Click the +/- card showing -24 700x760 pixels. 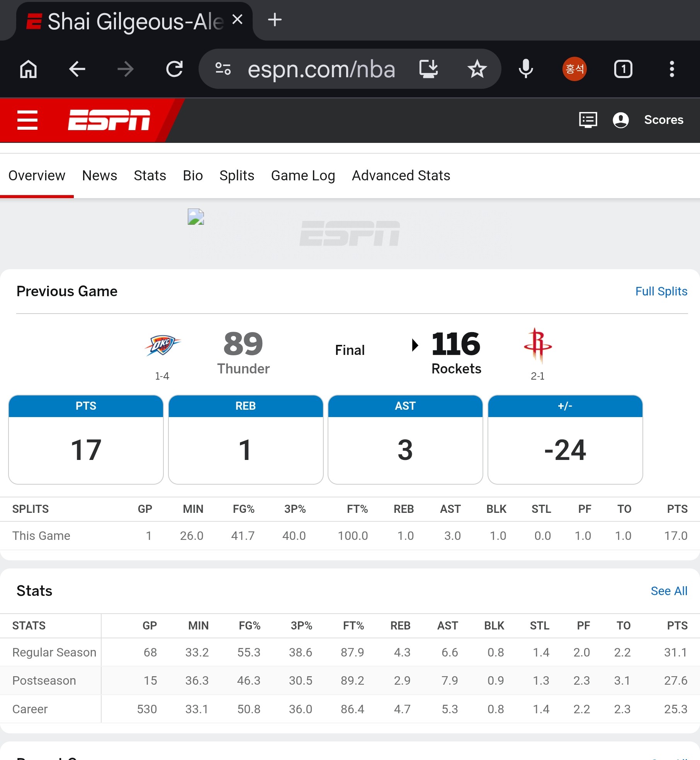click(565, 439)
